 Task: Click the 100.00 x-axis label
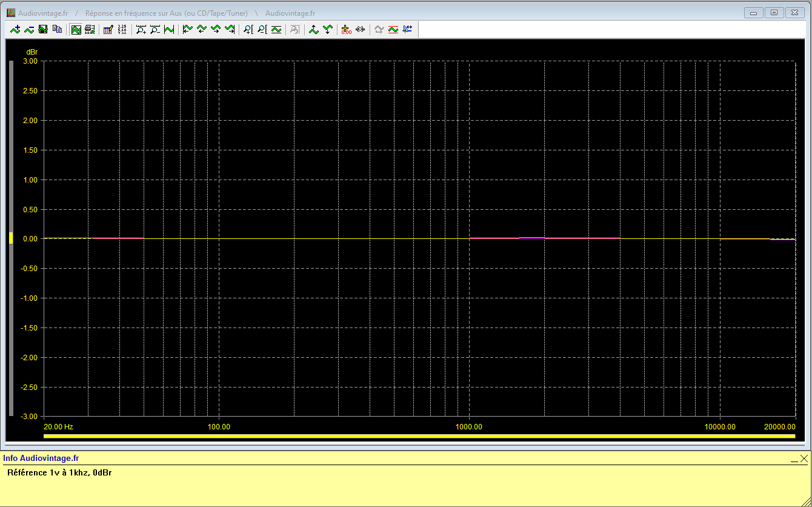(219, 426)
